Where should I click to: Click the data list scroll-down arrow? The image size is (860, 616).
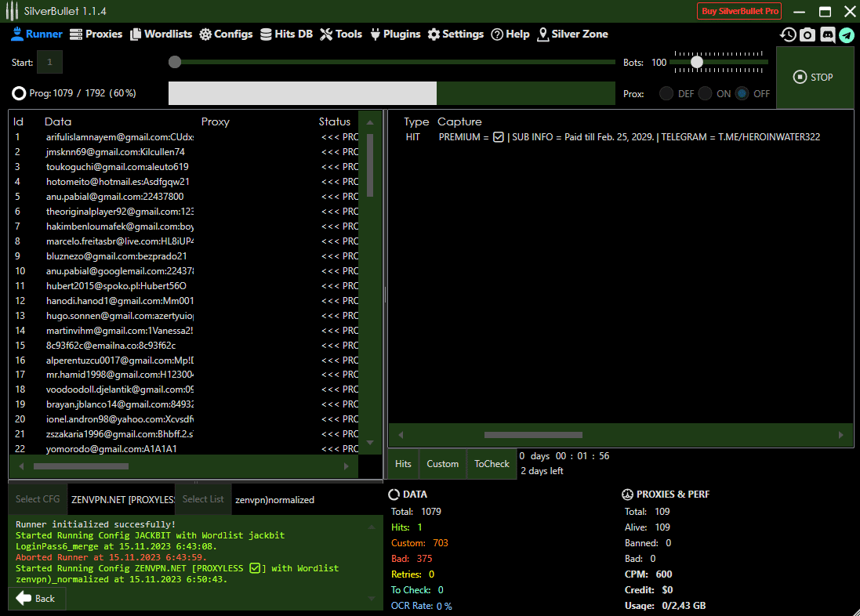[371, 443]
